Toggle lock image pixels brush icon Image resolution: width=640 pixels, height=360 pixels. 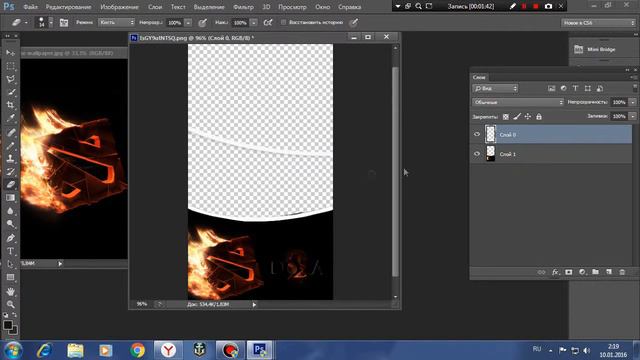coord(517,117)
